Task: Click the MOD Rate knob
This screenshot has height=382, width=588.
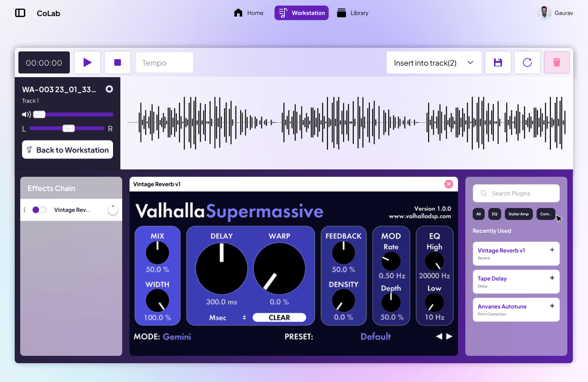Action: coord(391,261)
